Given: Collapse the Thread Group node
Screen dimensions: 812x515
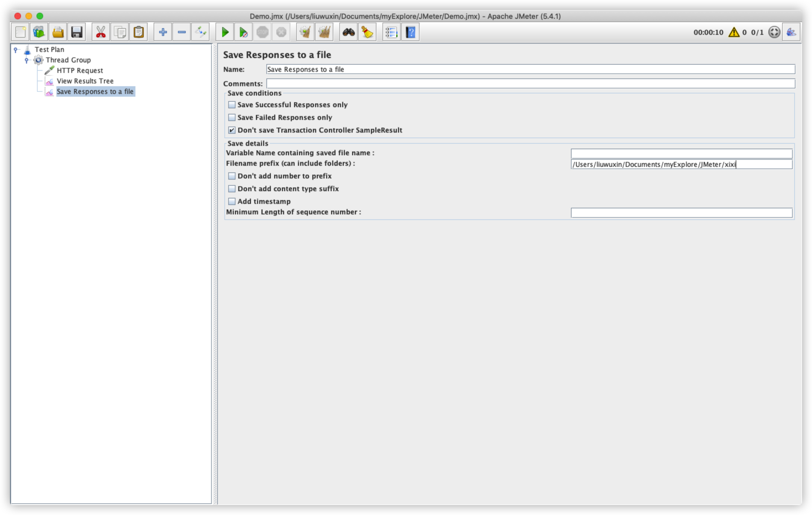Looking at the screenshot, I should coord(27,60).
